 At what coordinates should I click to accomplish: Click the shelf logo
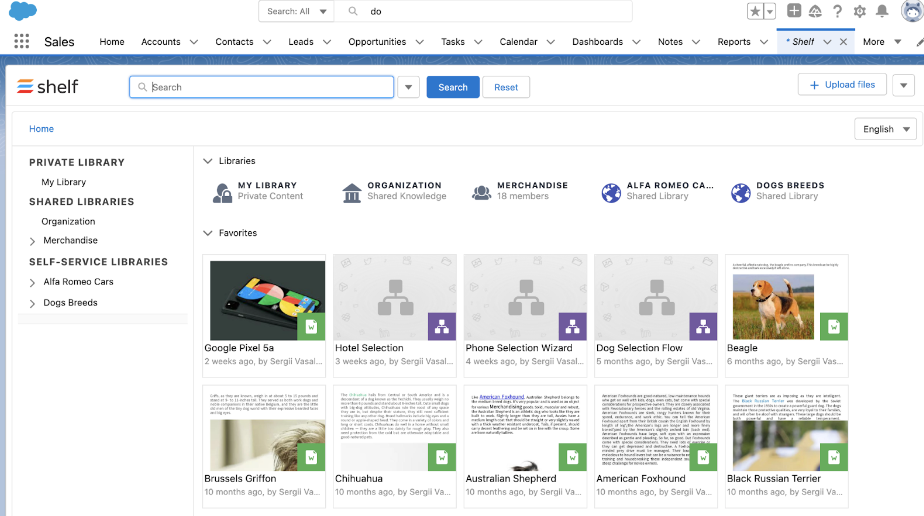(48, 87)
